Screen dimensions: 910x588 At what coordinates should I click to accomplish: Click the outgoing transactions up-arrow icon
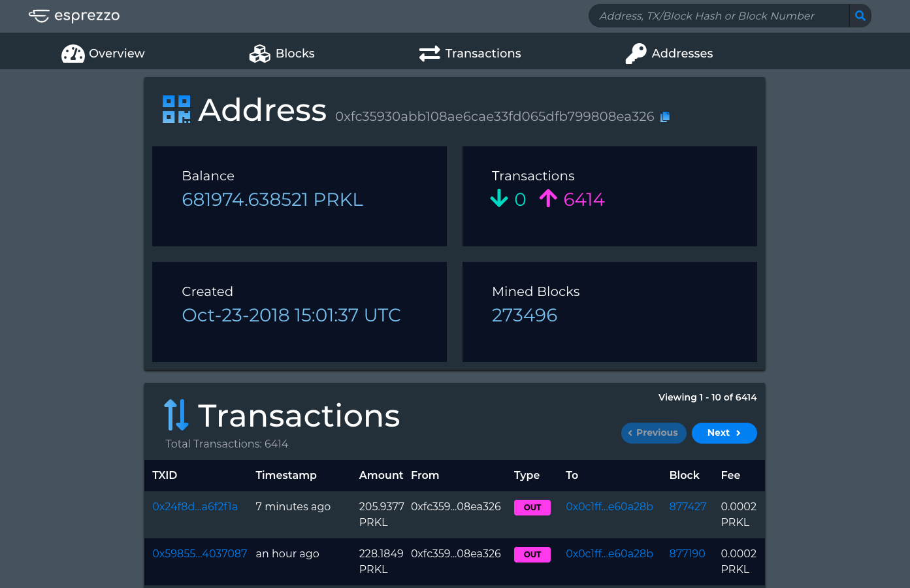pos(548,198)
